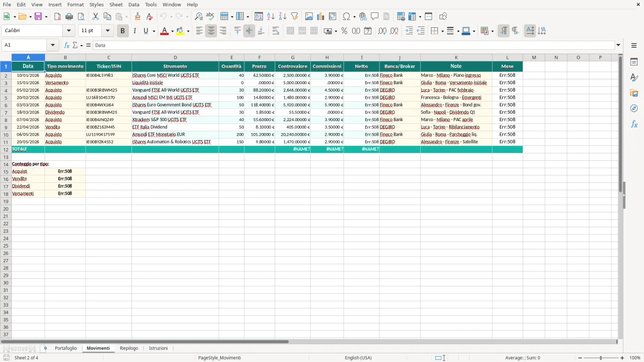Toggle Wrap Text

[276, 31]
